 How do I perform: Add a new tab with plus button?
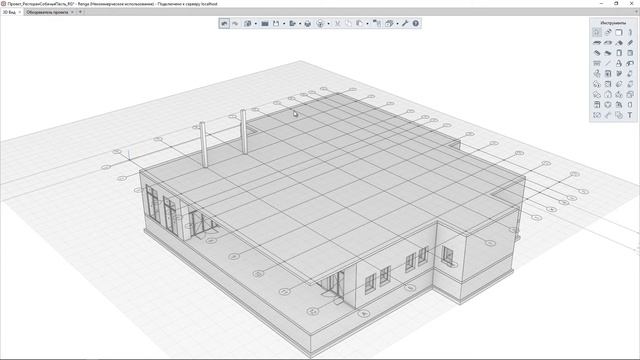tap(80, 12)
